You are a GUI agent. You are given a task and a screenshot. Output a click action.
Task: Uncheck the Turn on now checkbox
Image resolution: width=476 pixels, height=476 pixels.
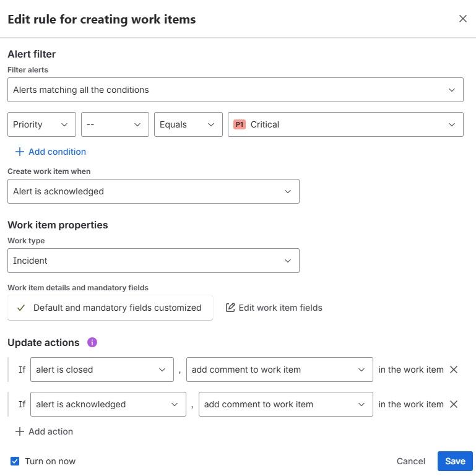(x=15, y=461)
